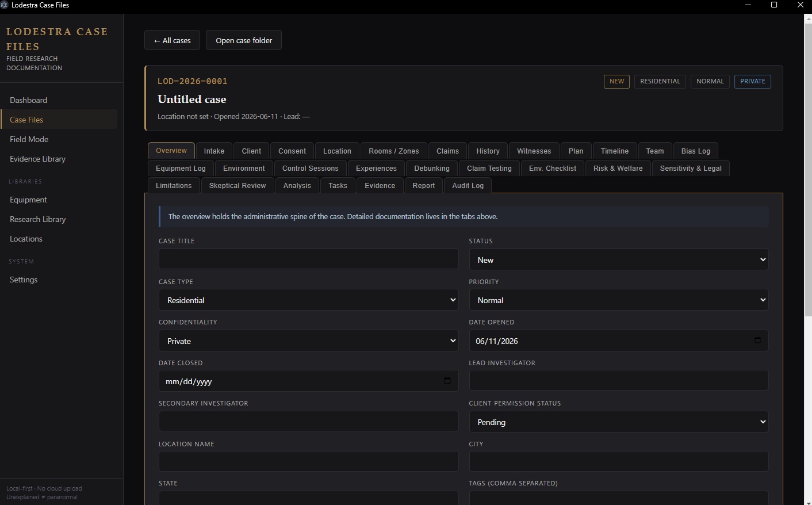This screenshot has height=505, width=812.
Task: Open the Priority dropdown
Action: (x=619, y=300)
